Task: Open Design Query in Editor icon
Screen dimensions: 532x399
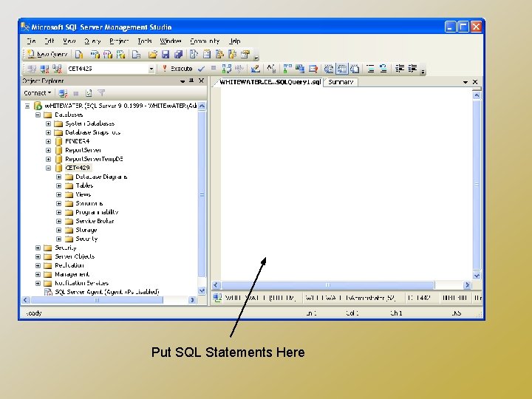Action: [x=255, y=69]
